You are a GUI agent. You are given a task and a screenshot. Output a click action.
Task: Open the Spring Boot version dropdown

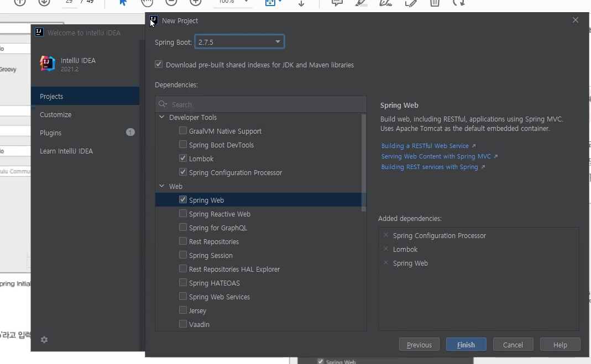point(239,42)
